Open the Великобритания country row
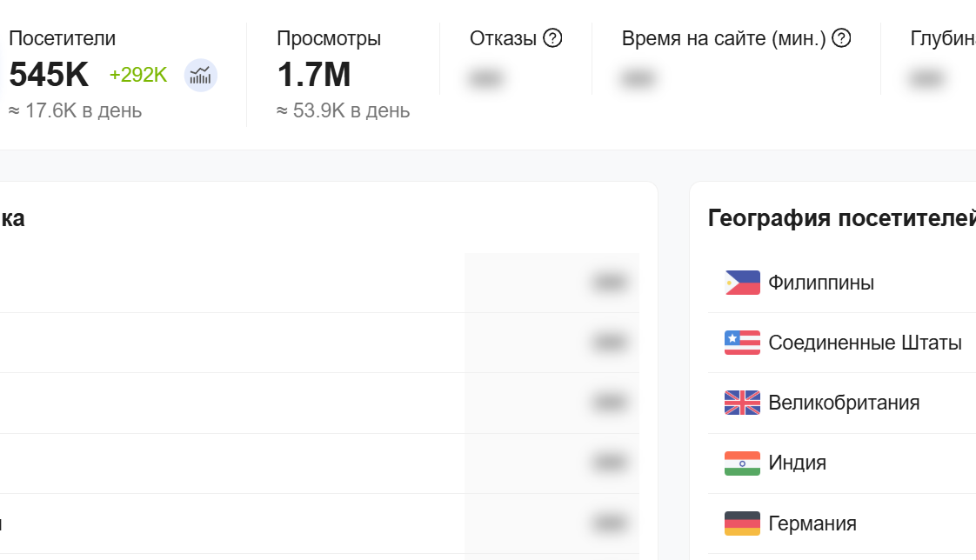The width and height of the screenshot is (976, 560). (x=844, y=403)
